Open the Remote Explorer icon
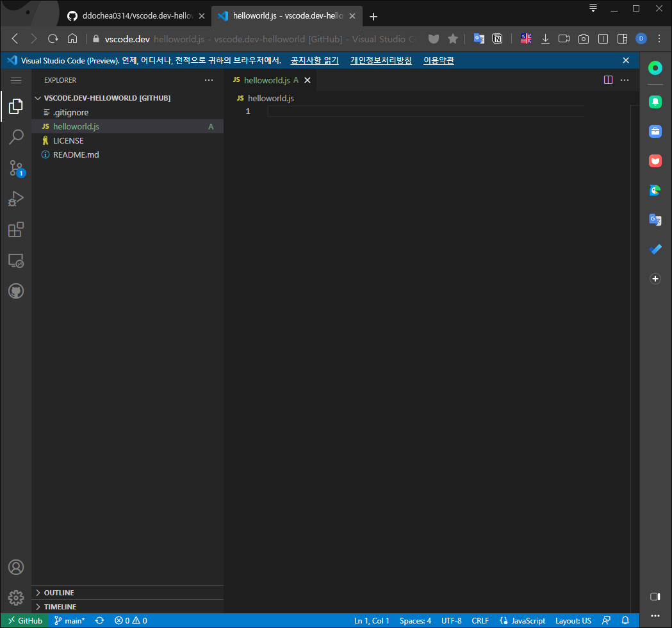 (x=16, y=261)
